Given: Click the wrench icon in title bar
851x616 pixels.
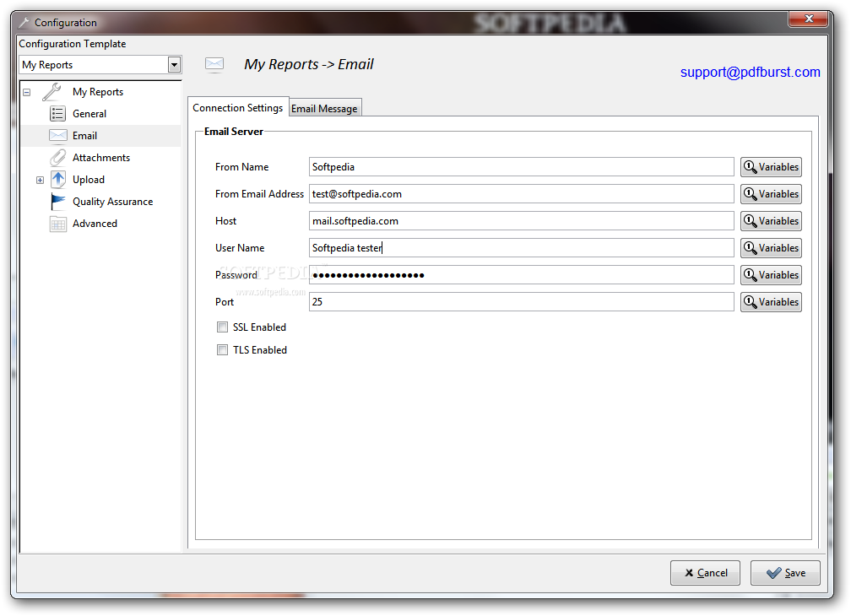Looking at the screenshot, I should [x=24, y=23].
